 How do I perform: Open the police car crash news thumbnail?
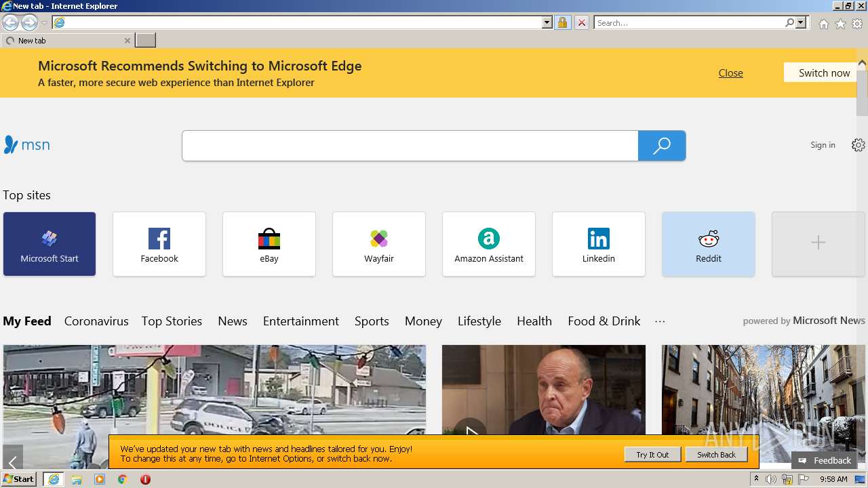pyautogui.click(x=214, y=390)
